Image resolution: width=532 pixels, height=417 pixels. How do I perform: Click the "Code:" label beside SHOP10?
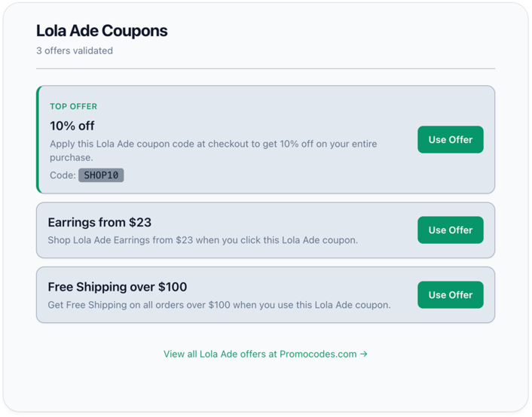pyautogui.click(x=63, y=175)
